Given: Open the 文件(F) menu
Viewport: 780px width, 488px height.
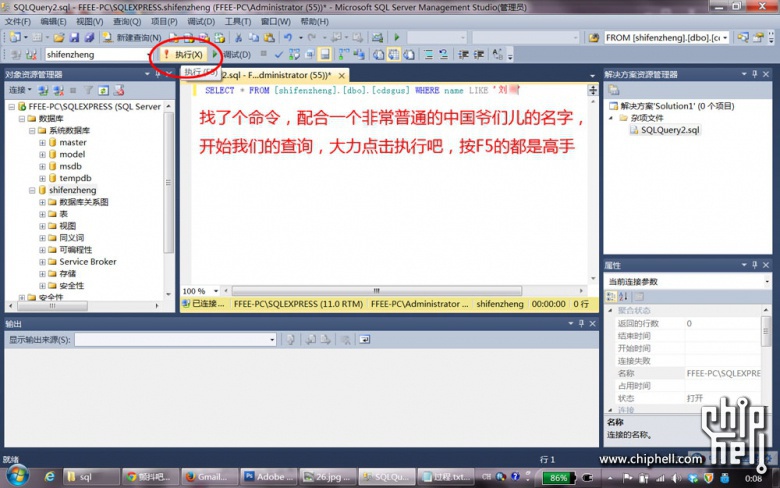Looking at the screenshot, I should pos(17,21).
